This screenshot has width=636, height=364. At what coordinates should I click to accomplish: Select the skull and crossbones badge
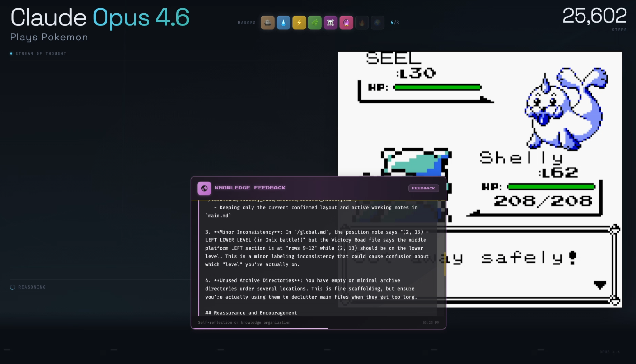330,23
